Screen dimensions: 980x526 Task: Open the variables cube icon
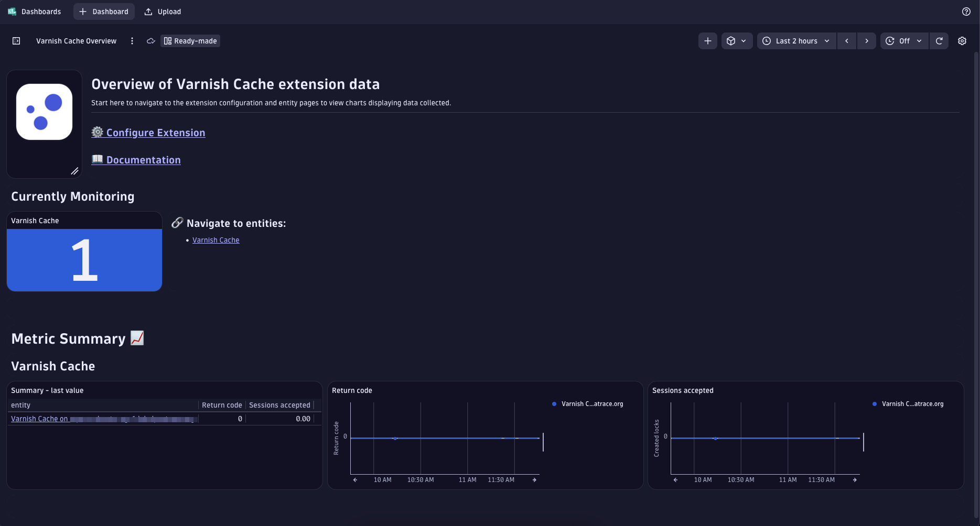pyautogui.click(x=732, y=40)
